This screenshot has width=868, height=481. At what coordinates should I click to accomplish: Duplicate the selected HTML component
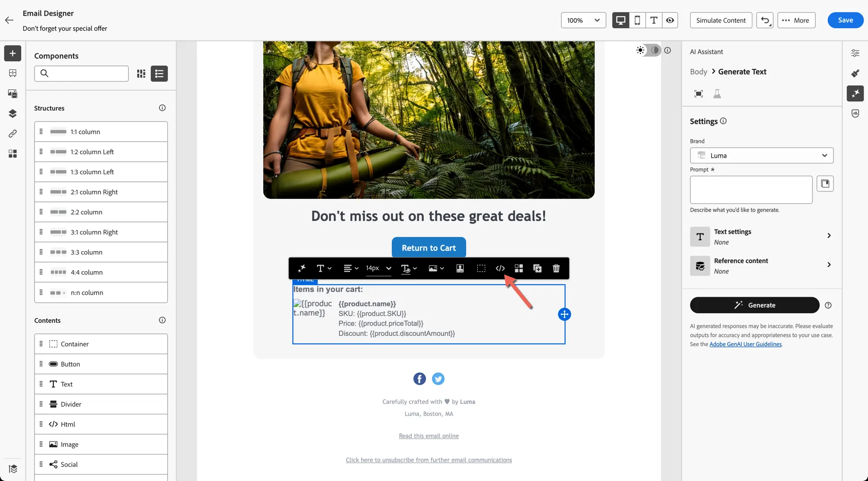click(x=537, y=269)
